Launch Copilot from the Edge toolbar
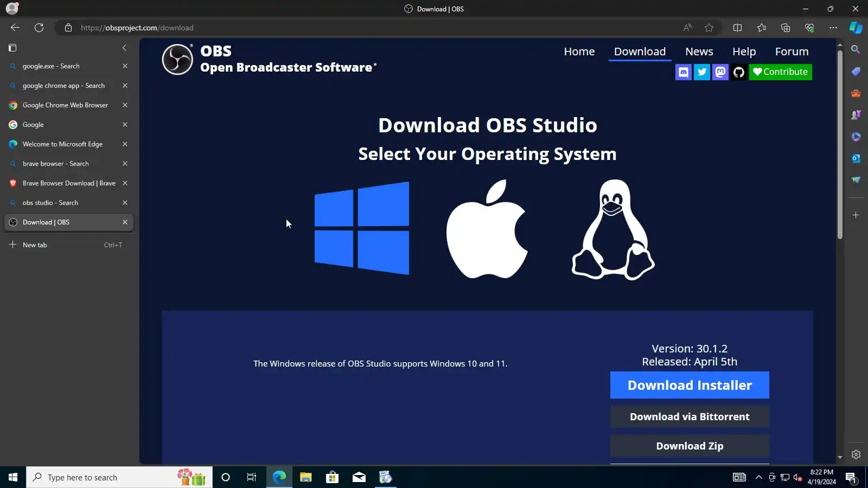This screenshot has height=488, width=868. tap(856, 28)
